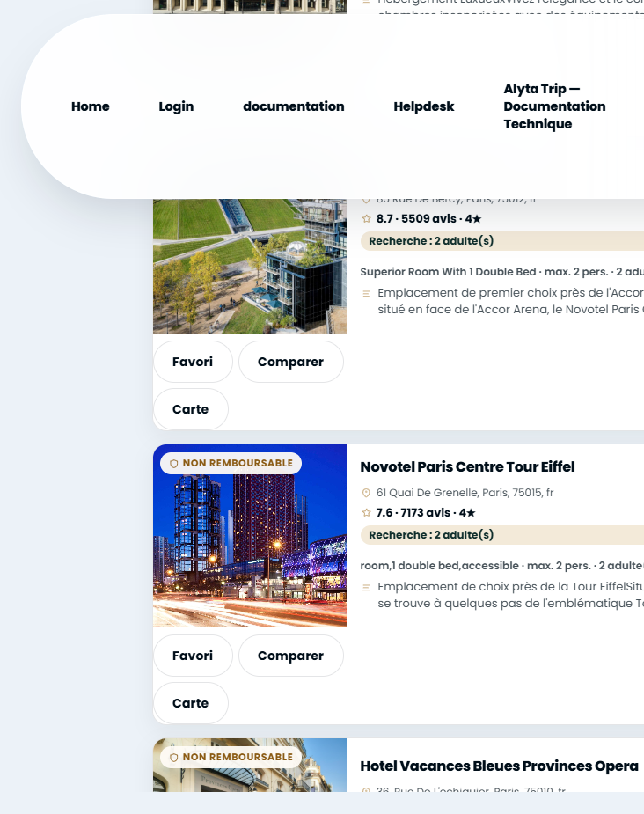644x814 pixels.
Task: Click the Emplacement de premier choix description
Action: point(510,301)
